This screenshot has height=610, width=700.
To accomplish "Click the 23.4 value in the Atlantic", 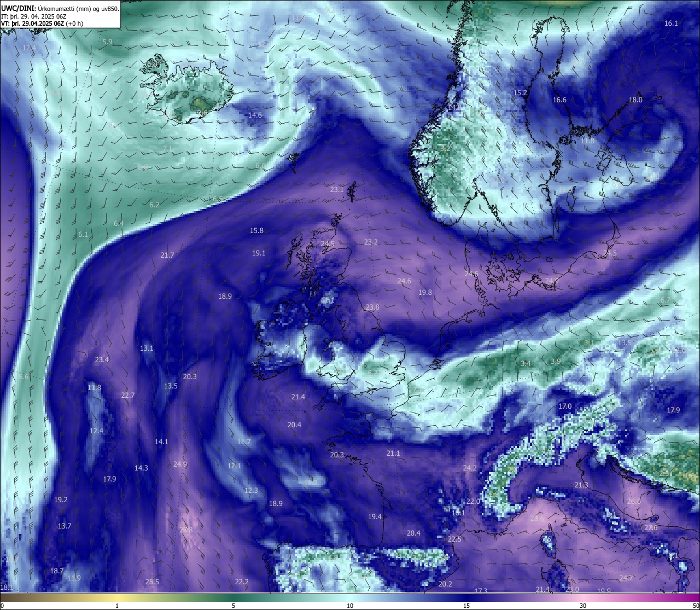I will [x=102, y=360].
